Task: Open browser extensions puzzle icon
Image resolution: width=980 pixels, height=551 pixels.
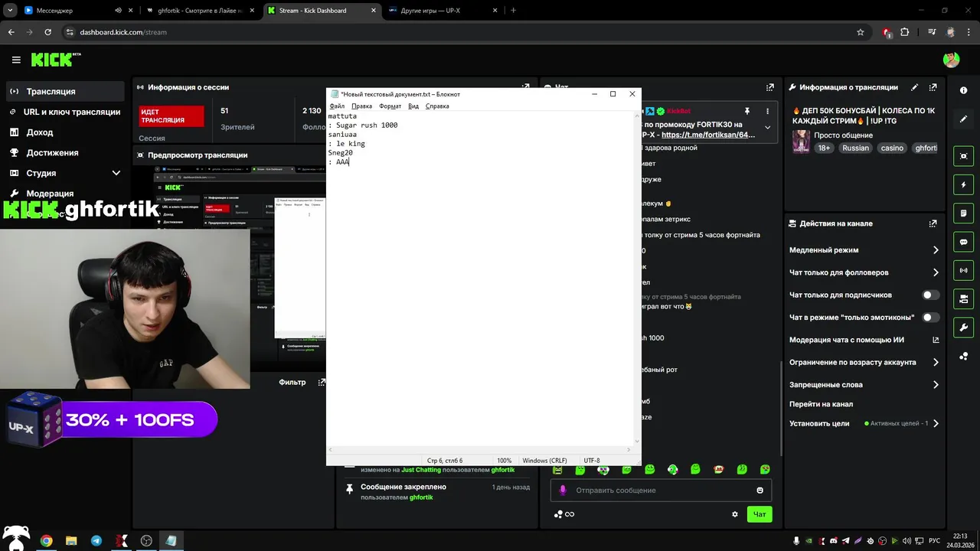Action: click(x=905, y=32)
